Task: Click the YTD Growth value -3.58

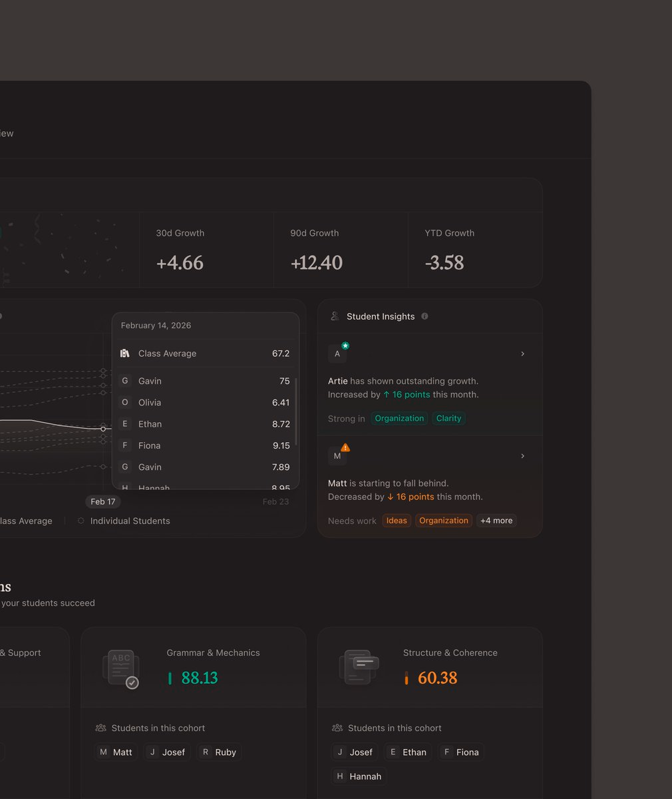Action: pyautogui.click(x=444, y=263)
